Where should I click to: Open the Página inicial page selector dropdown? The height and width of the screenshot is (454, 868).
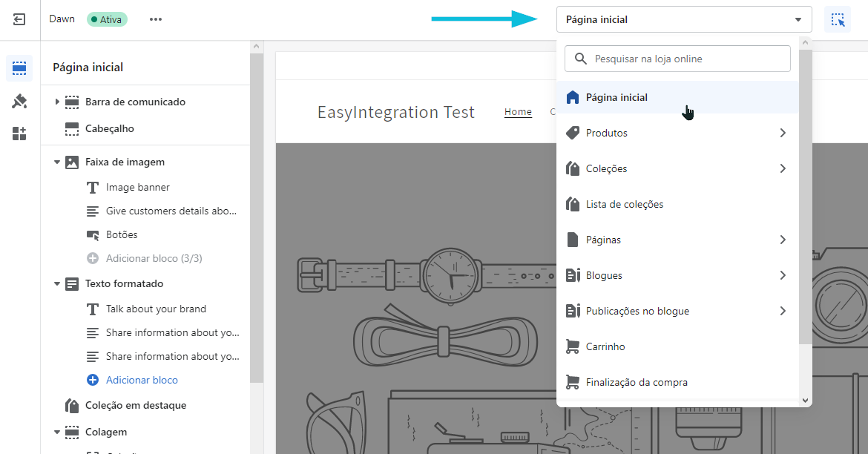(x=683, y=20)
